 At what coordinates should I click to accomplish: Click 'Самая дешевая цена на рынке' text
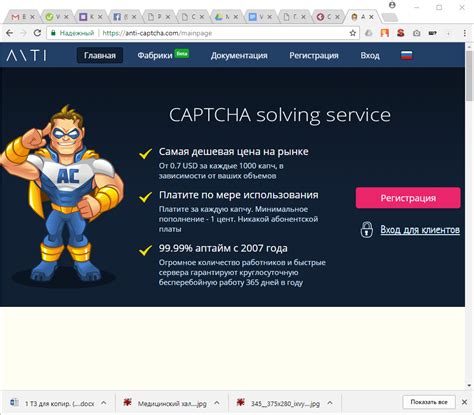point(233,152)
